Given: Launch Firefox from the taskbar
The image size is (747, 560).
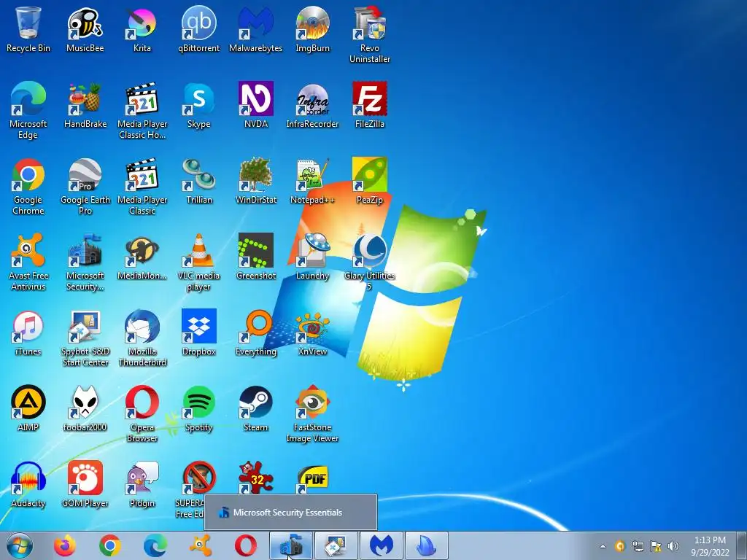Looking at the screenshot, I should coord(65,545).
